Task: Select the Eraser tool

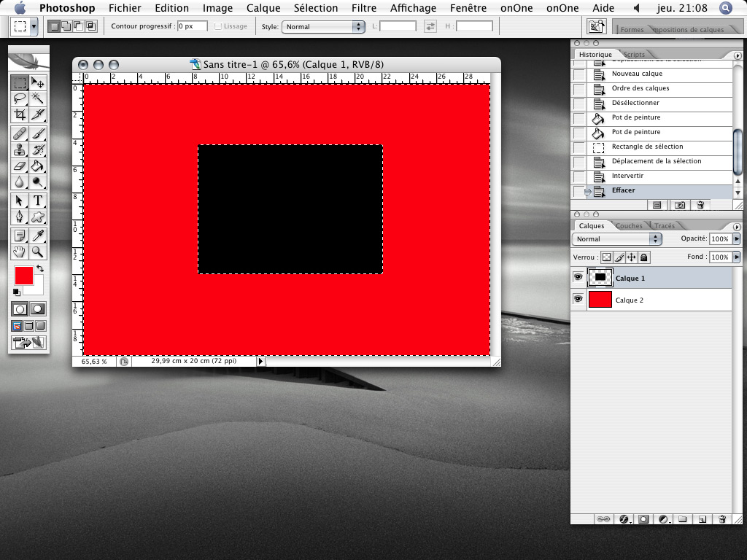Action: (x=20, y=166)
